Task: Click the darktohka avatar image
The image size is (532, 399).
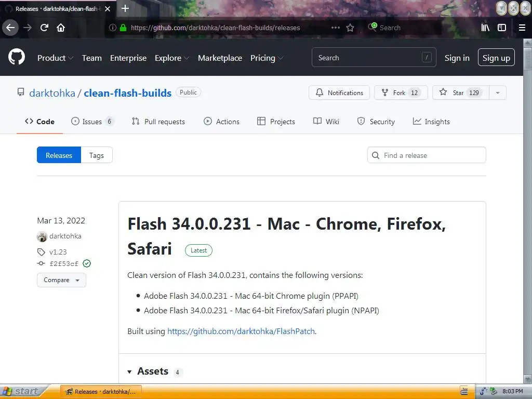Action: (x=42, y=236)
